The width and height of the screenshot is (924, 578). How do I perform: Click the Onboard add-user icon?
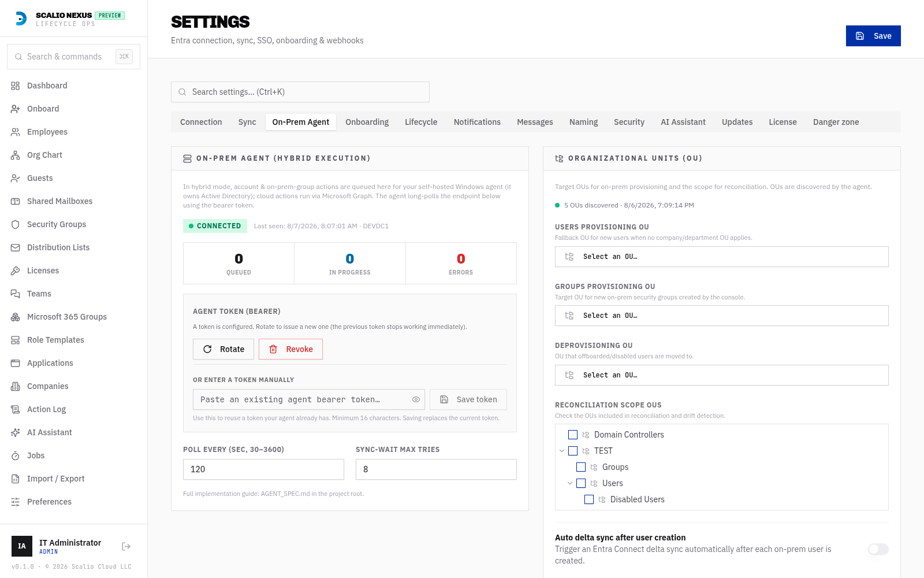[16, 109]
